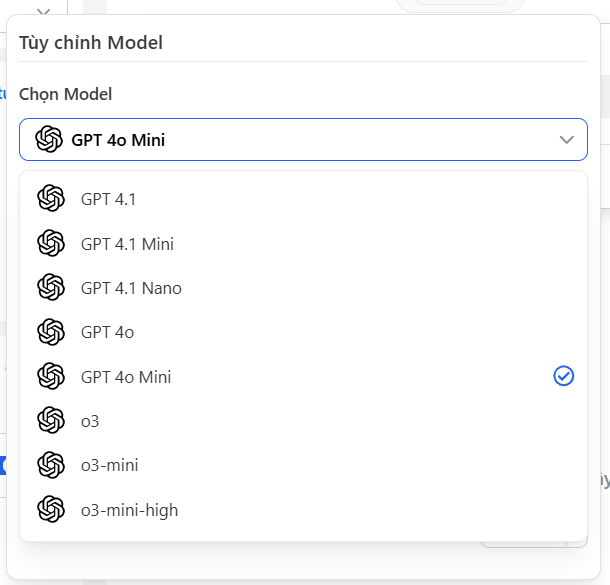Click the OpenAI logo beside GPT 4.1
This screenshot has width=610, height=585.
(x=51, y=199)
